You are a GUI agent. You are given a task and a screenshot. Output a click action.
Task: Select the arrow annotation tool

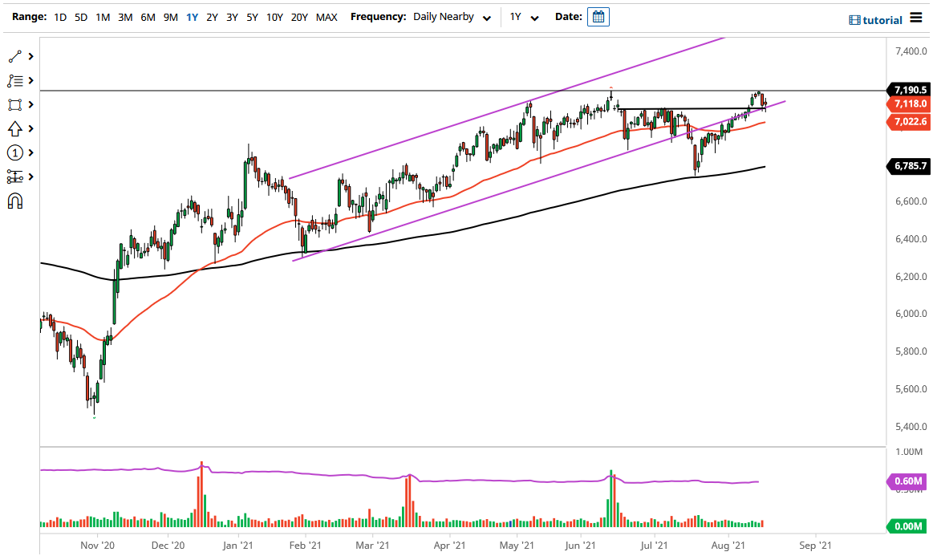(14, 128)
